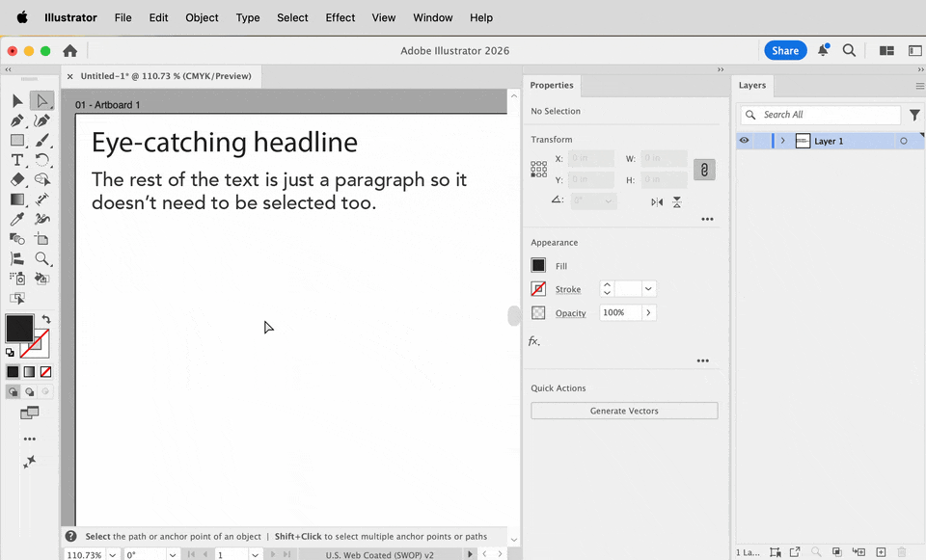
Task: Select the Pen tool
Action: tap(17, 121)
